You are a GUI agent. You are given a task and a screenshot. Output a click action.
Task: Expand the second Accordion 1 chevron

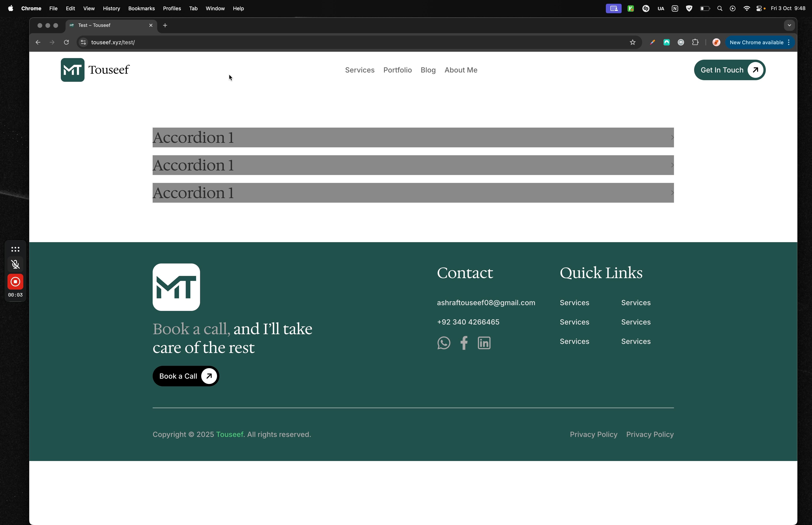tap(672, 165)
